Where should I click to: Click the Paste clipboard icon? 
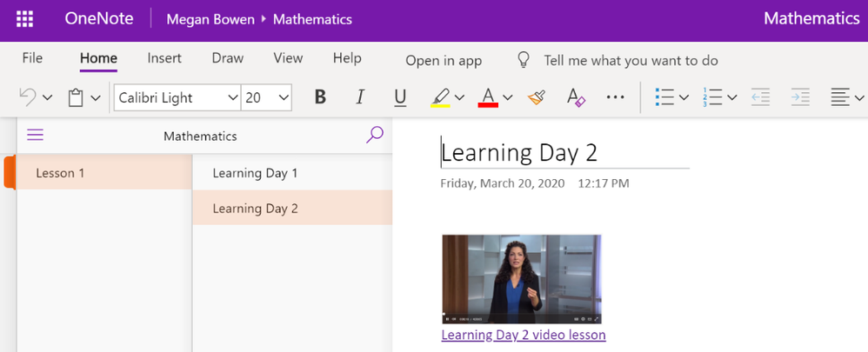76,98
